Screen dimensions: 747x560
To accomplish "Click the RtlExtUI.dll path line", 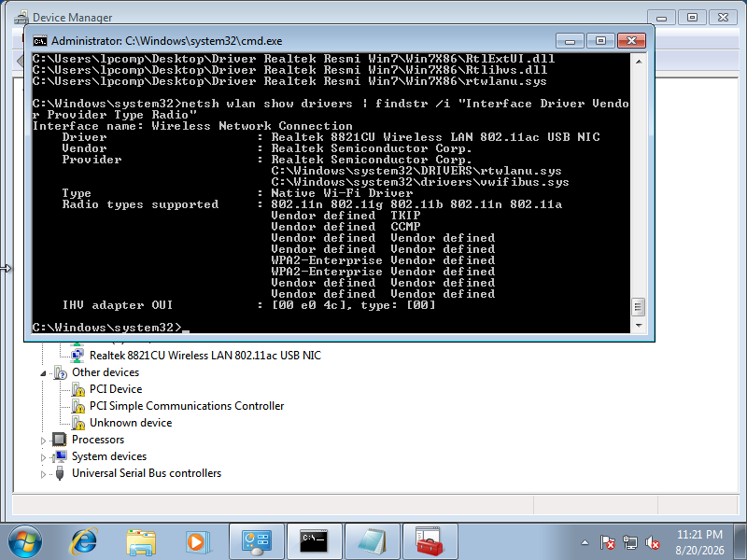I will pos(293,59).
